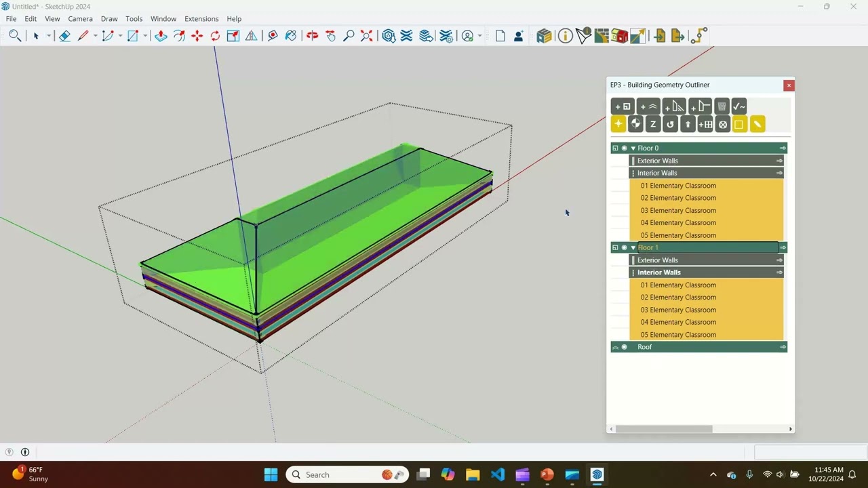Open the Extensions menu
This screenshot has height=488, width=868.
coord(201,19)
